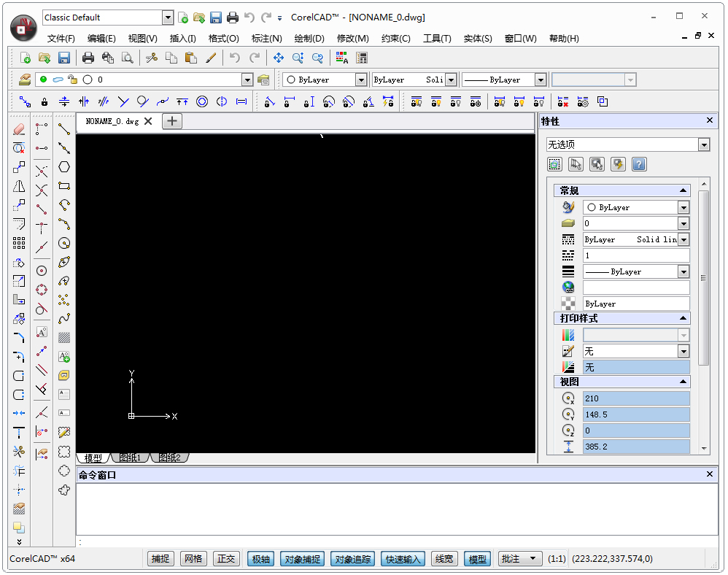
Task: Open the Classic Default workspace dropdown
Action: 168,18
